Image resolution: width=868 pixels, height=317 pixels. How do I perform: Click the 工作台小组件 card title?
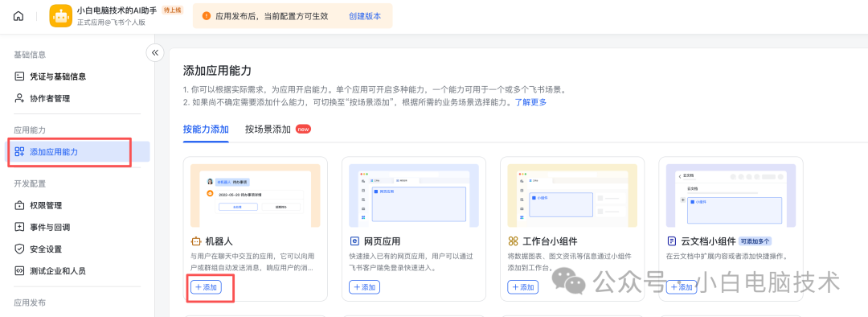551,241
